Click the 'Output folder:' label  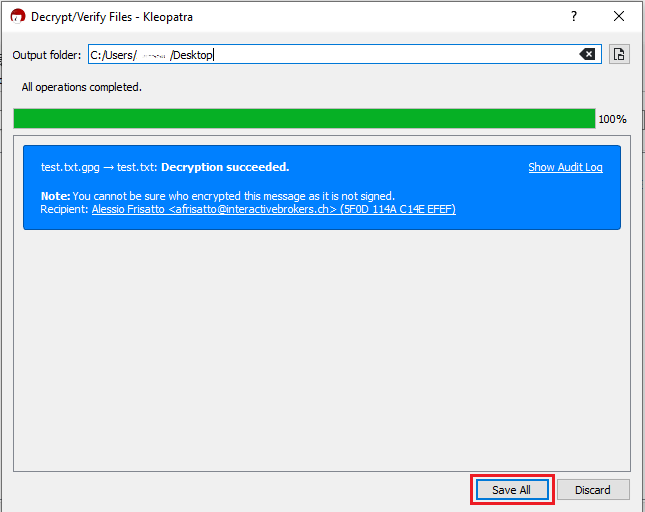[x=46, y=55]
